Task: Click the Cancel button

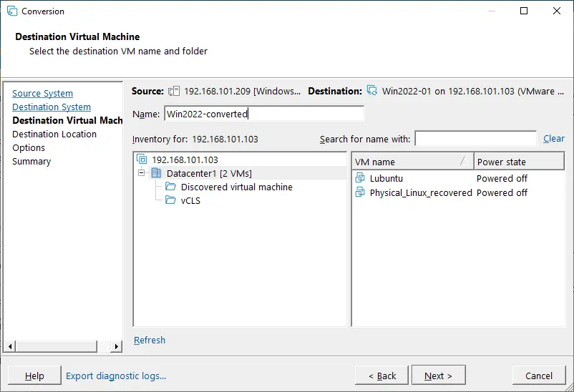Action: [539, 376]
